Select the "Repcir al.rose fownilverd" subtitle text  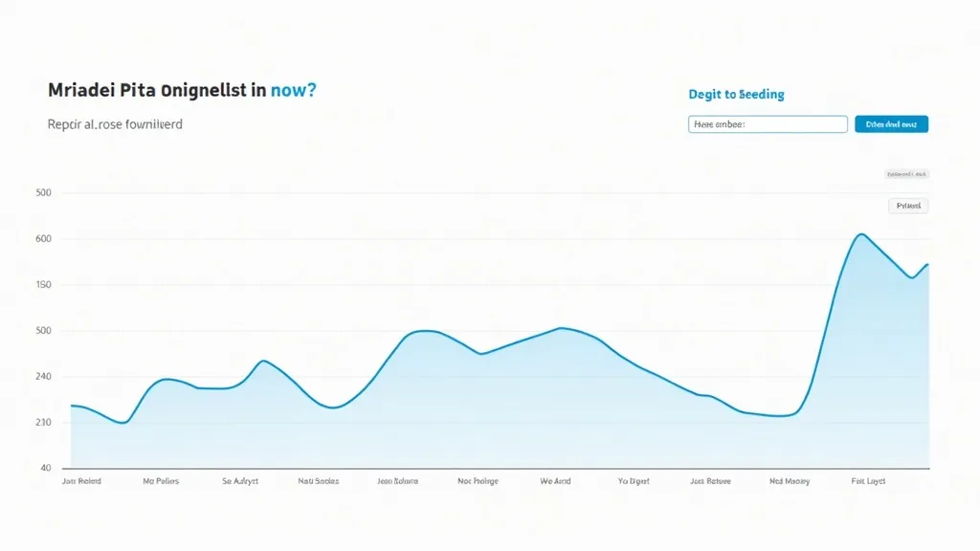click(x=115, y=124)
